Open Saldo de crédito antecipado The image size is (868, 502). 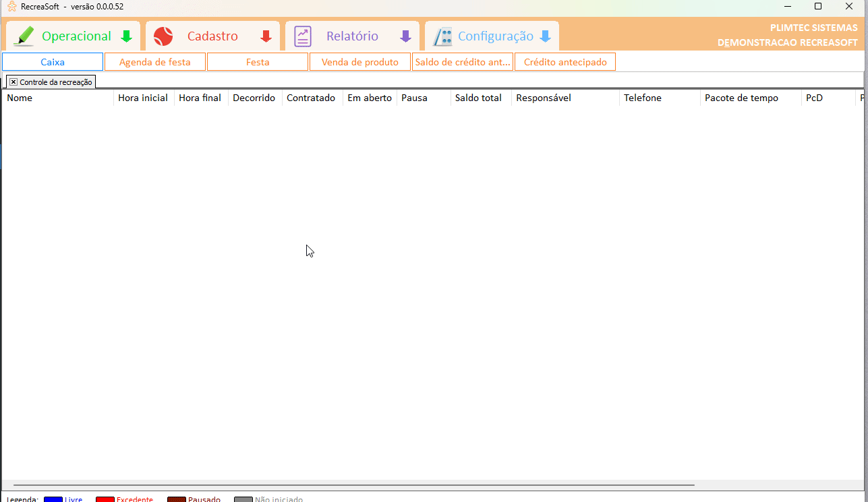463,62
